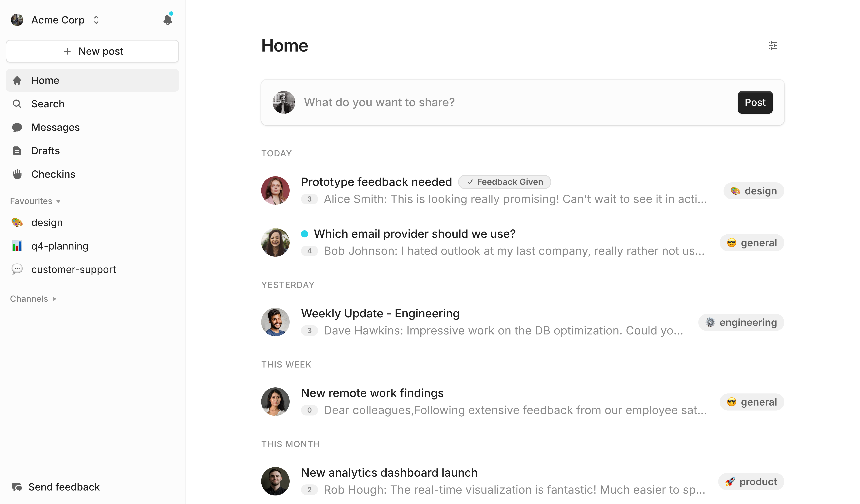Click the share composer input field
Screen dimensions: 860x504
pyautogui.click(x=478, y=102)
